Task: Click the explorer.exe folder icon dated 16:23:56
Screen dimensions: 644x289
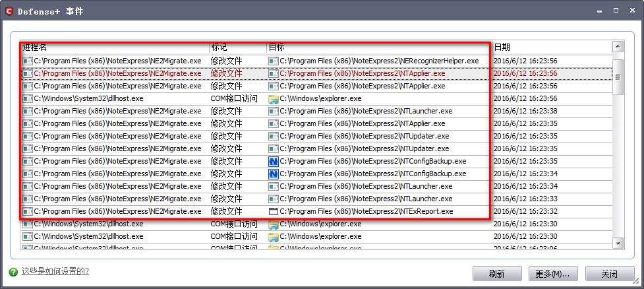Action: coord(273,99)
